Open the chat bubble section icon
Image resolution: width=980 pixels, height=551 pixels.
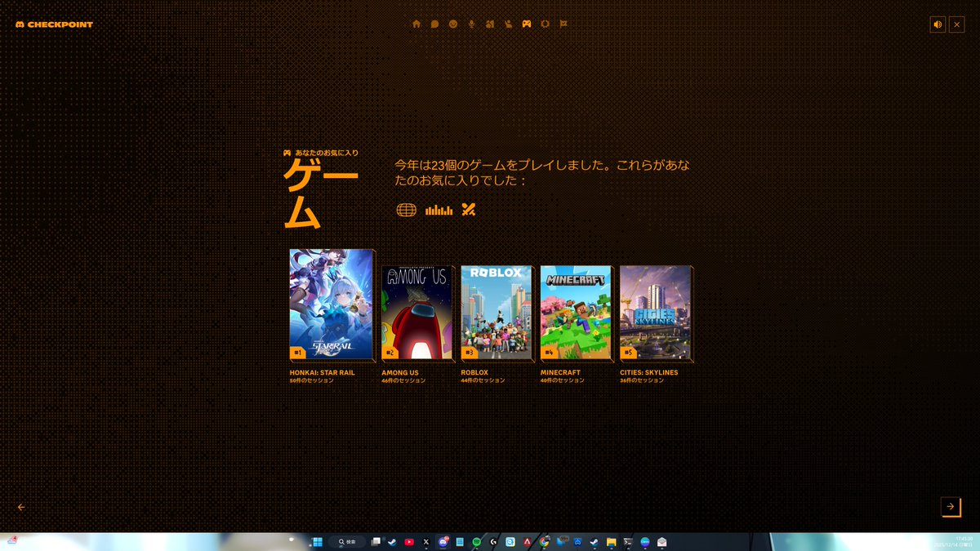tap(434, 24)
